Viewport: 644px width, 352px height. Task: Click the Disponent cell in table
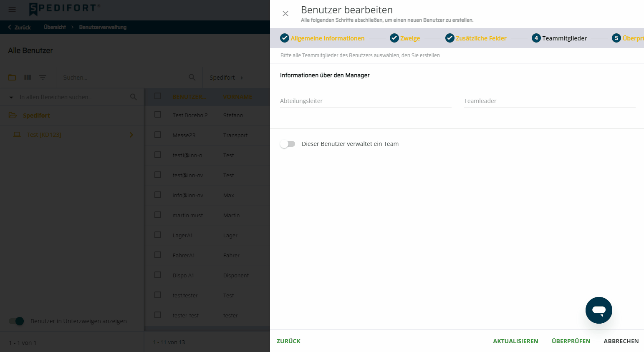click(x=236, y=275)
